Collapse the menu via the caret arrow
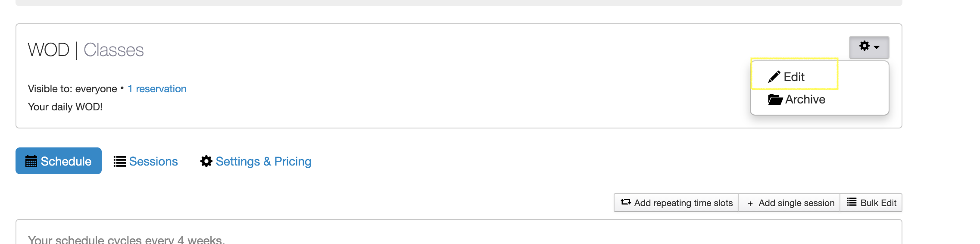980x244 pixels. coord(877,47)
